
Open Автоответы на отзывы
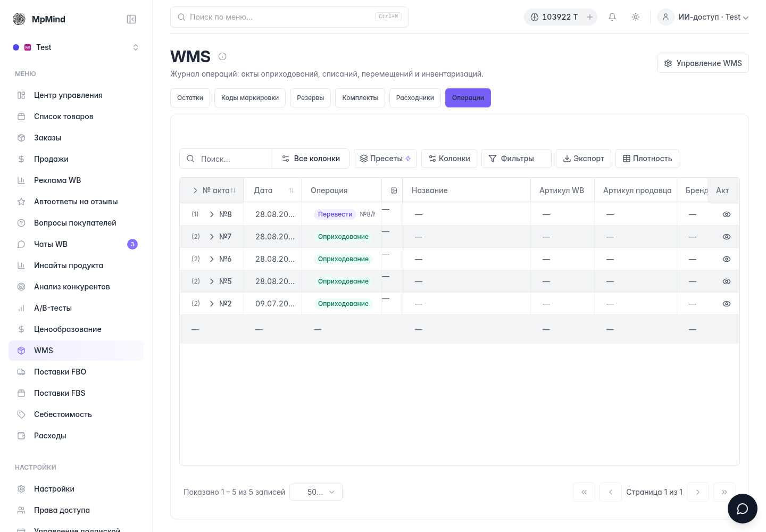(x=76, y=202)
